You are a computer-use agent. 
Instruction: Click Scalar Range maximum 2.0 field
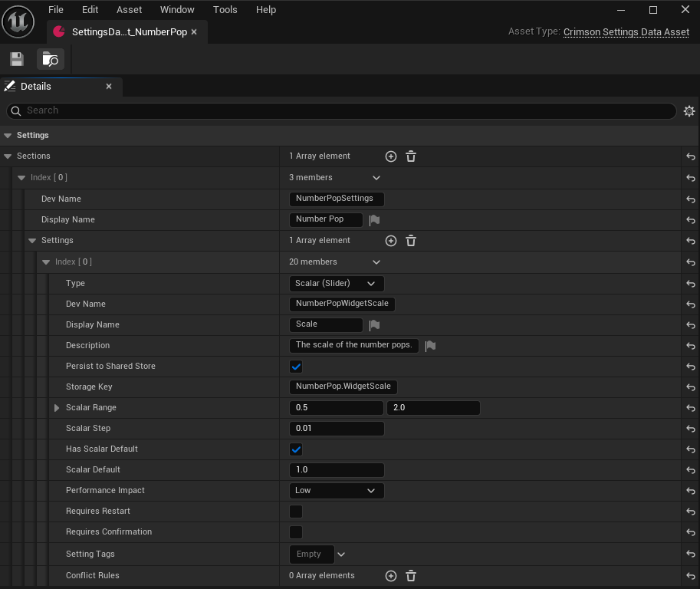pyautogui.click(x=433, y=408)
